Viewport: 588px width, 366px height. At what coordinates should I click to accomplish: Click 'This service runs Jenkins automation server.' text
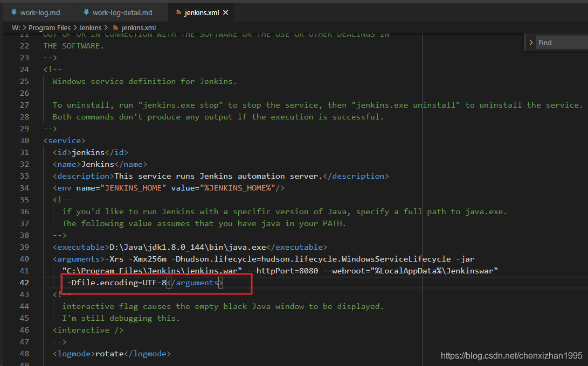218,176
